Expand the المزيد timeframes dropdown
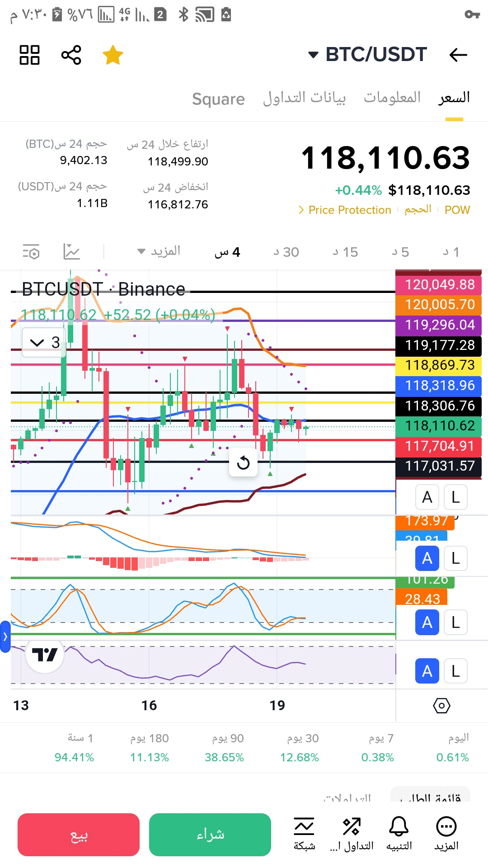Image resolution: width=488 pixels, height=868 pixels. pos(159,251)
